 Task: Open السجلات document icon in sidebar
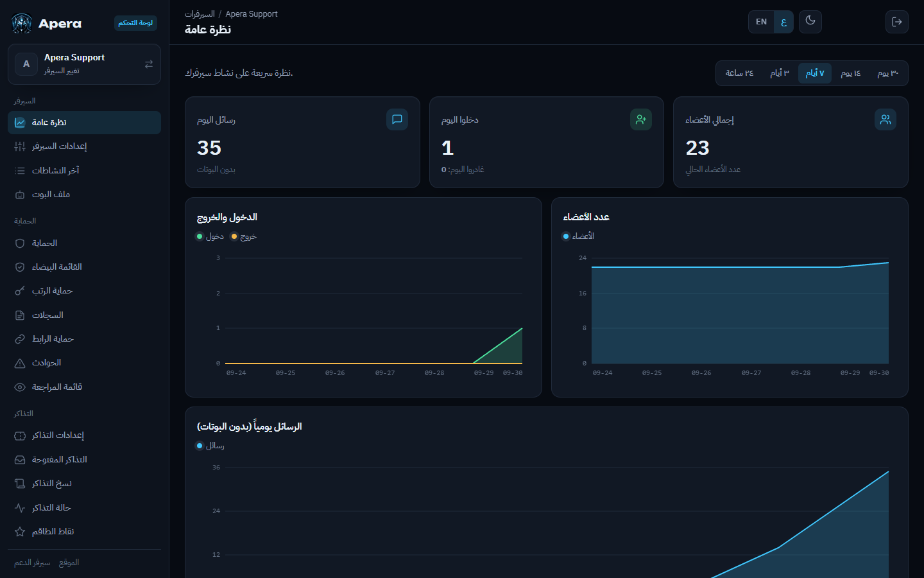pyautogui.click(x=20, y=315)
